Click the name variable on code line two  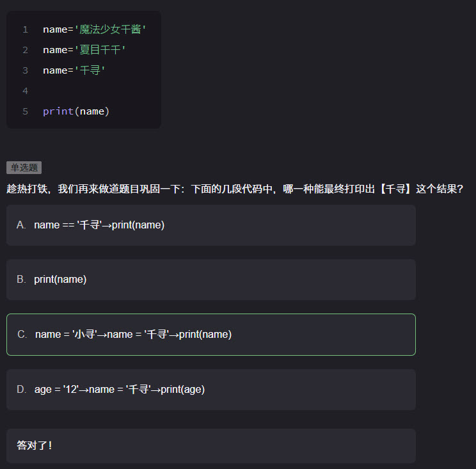point(55,50)
